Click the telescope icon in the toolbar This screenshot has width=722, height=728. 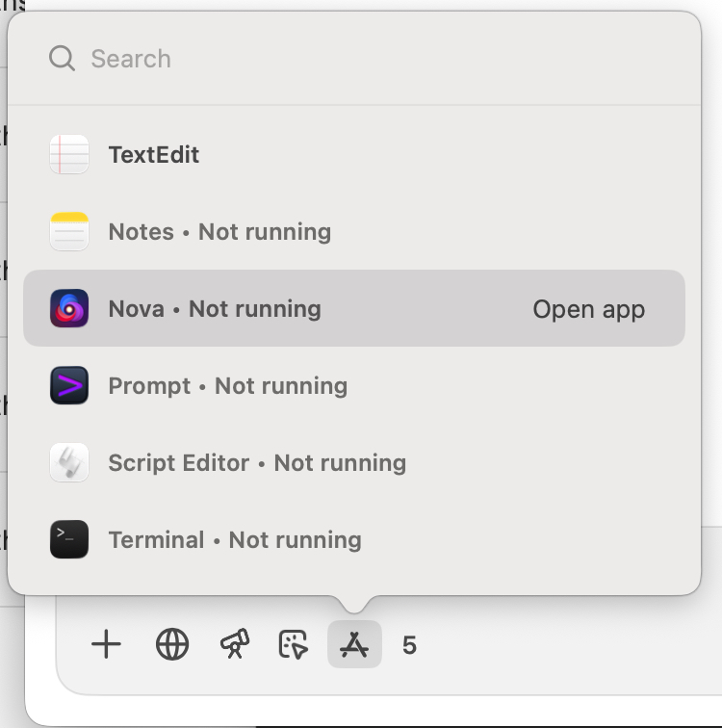pos(234,645)
